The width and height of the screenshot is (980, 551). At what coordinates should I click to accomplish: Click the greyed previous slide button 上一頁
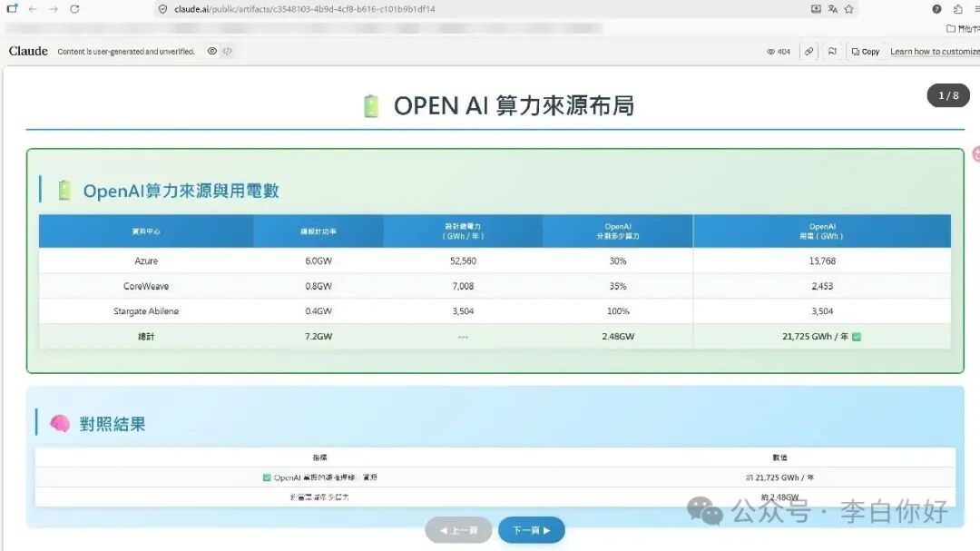[459, 530]
